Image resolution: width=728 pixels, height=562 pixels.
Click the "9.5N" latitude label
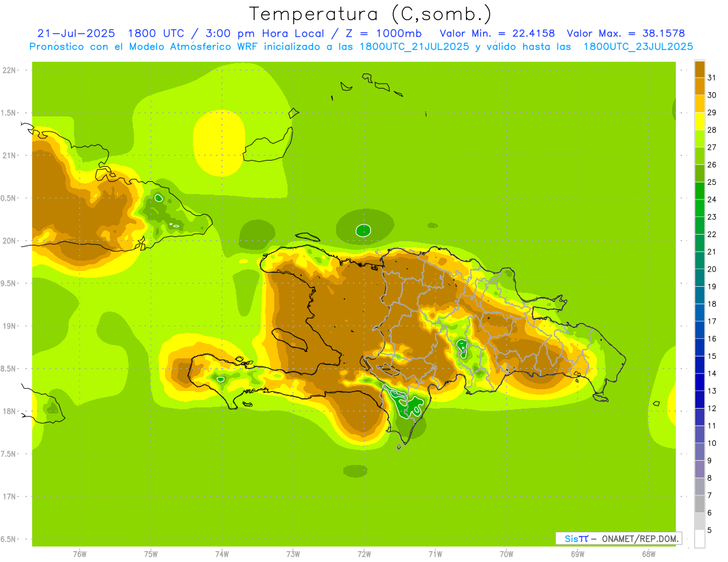pos(9,284)
